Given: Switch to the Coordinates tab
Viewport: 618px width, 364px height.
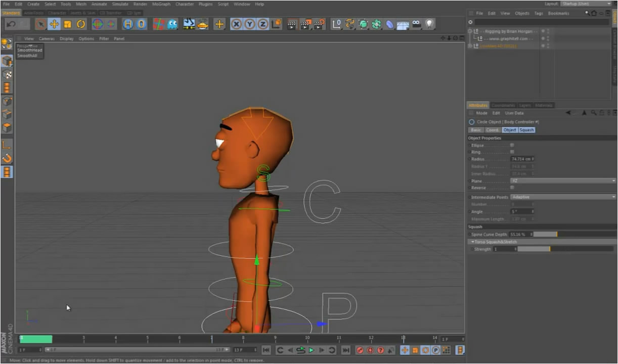Looking at the screenshot, I should pos(503,105).
